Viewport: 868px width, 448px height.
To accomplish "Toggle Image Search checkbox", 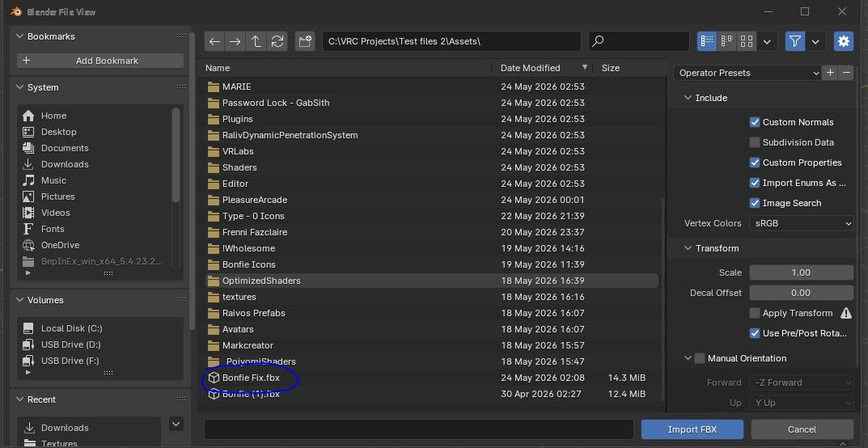I will tap(755, 203).
